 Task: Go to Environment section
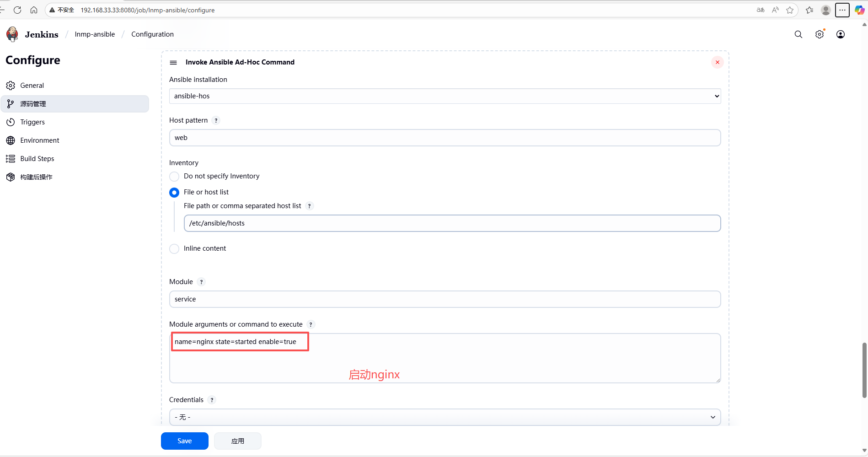point(75,140)
